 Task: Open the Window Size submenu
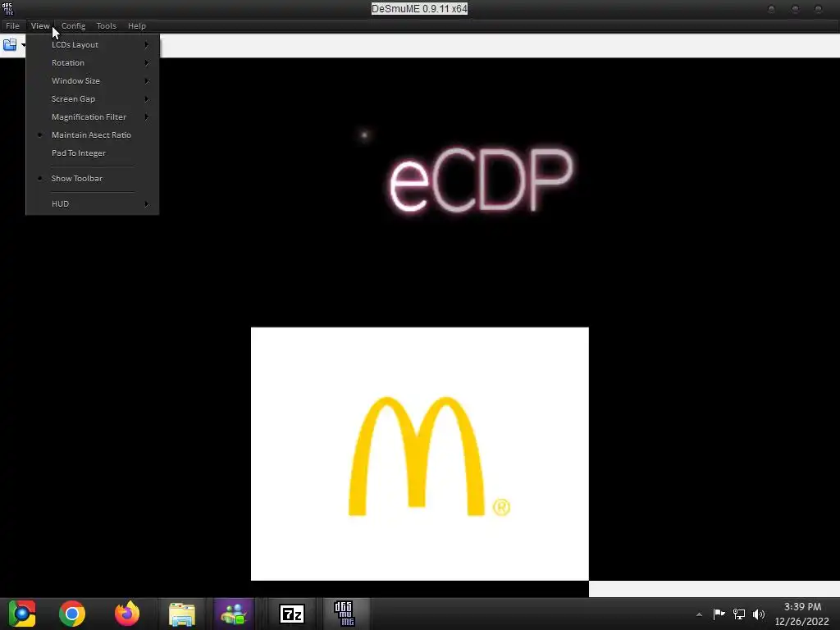pos(92,81)
